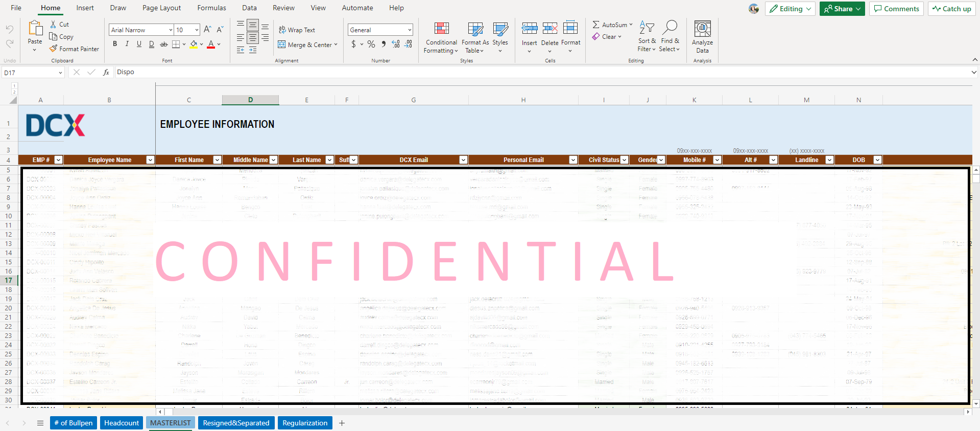Apply percent style format

(371, 44)
